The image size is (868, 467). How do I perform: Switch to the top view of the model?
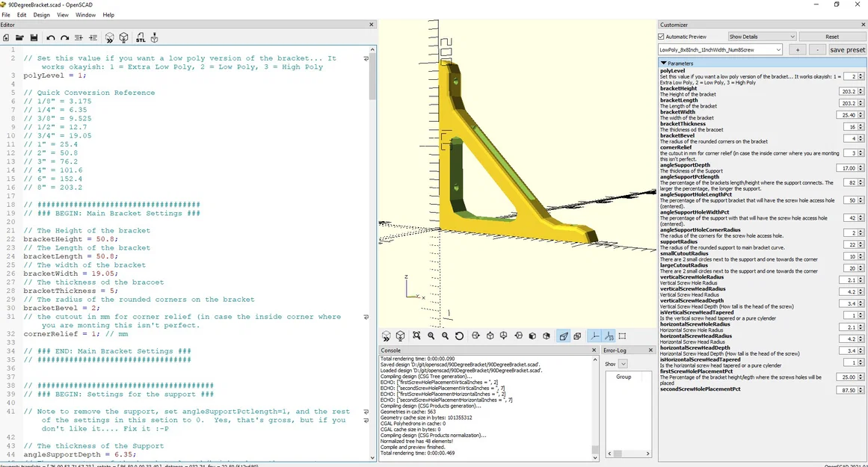489,335
